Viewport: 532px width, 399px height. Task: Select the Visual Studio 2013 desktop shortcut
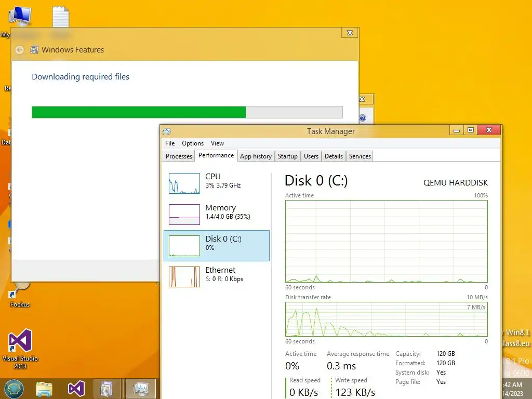click(20, 349)
